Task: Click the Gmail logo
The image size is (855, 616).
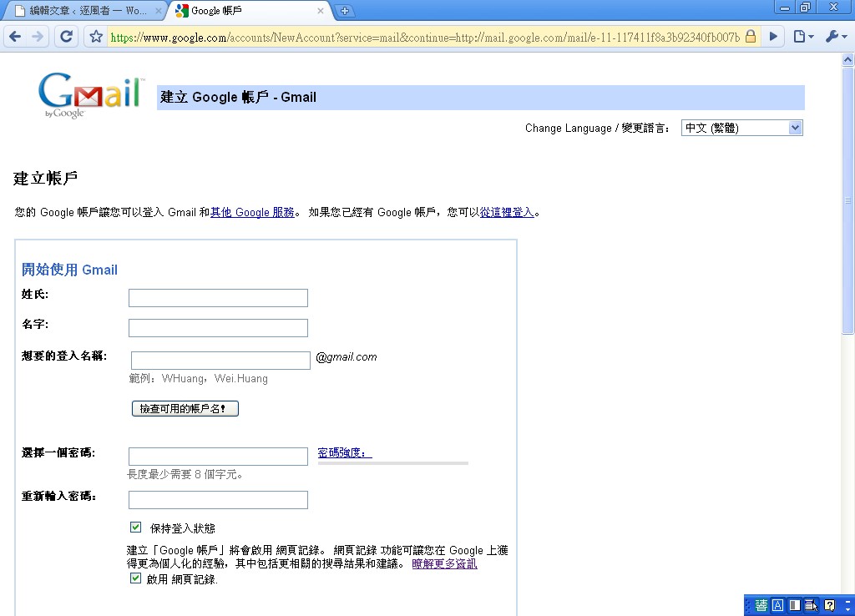Action: click(91, 95)
